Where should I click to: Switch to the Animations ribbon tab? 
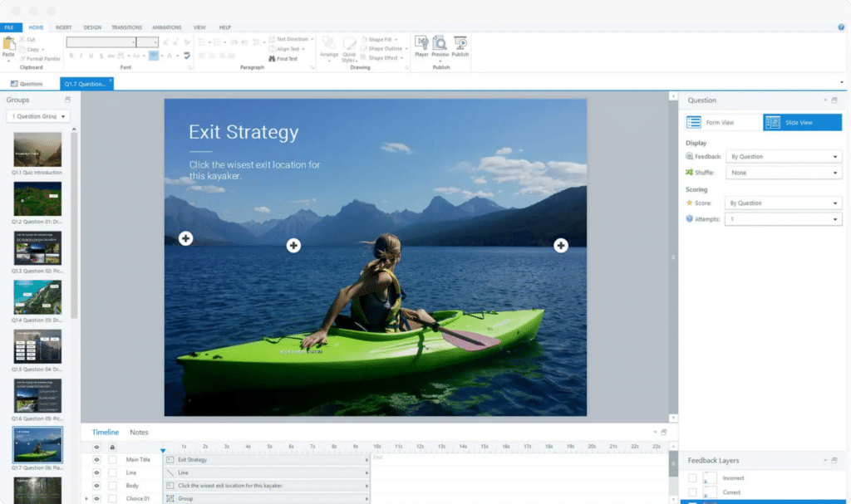tap(168, 27)
